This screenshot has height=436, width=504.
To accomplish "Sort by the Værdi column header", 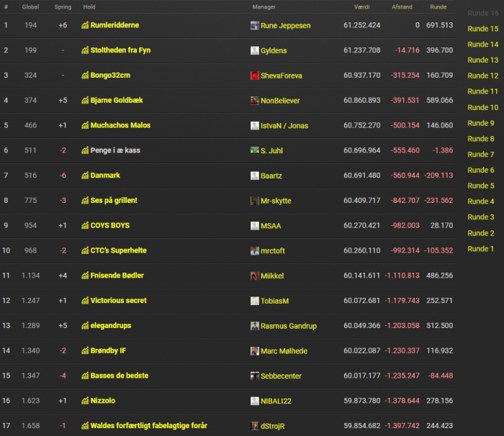I will coord(361,6).
